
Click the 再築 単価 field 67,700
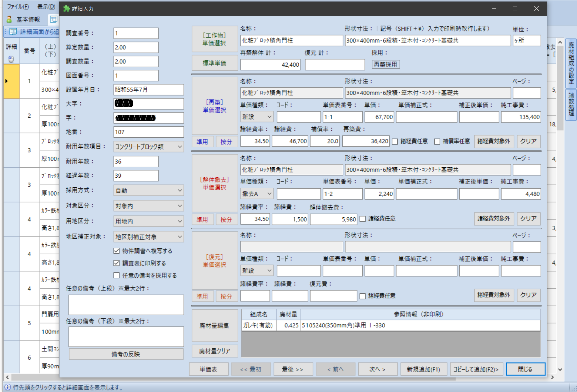pyautogui.click(x=379, y=117)
